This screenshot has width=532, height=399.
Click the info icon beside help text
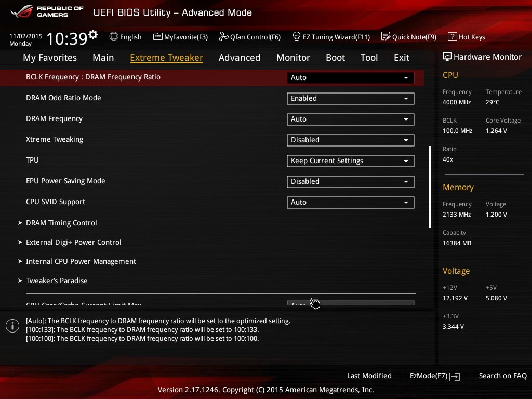(x=12, y=326)
